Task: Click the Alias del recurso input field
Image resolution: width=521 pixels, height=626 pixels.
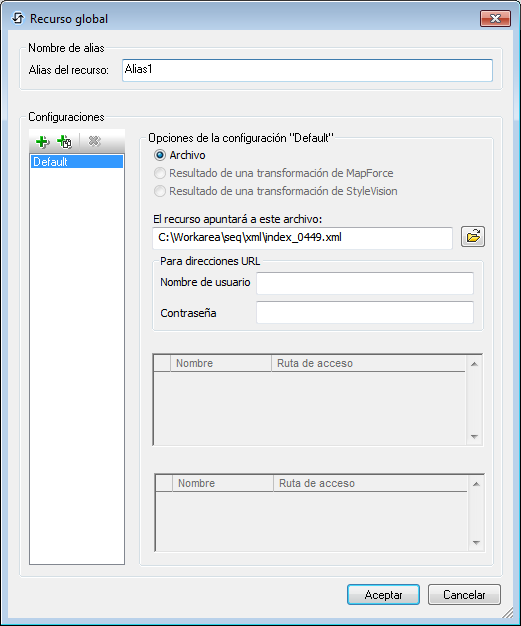Action: point(307,70)
